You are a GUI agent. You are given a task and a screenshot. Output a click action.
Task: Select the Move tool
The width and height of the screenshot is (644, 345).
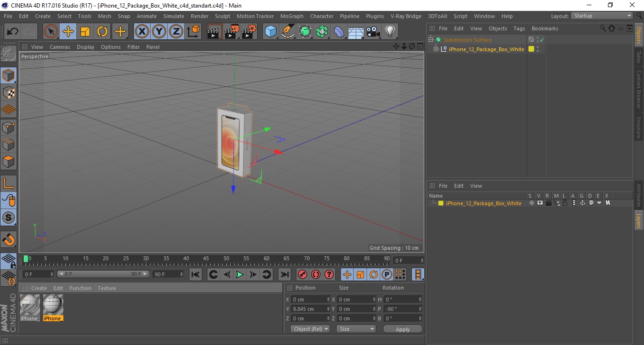tap(68, 32)
